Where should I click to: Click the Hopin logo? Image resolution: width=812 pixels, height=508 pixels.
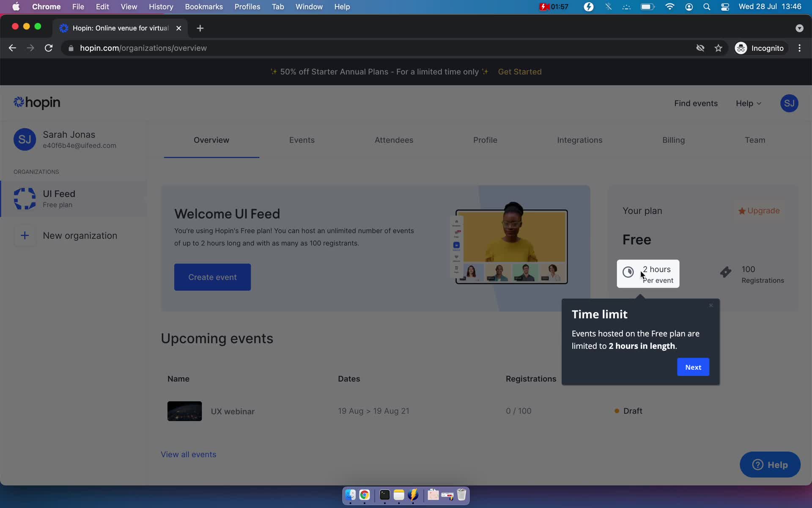tap(37, 102)
